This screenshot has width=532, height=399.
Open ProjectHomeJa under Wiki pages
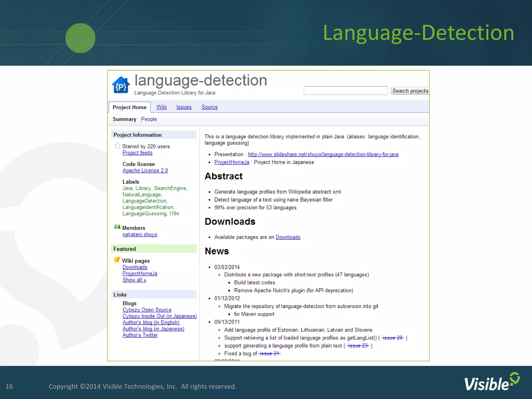[140, 274]
